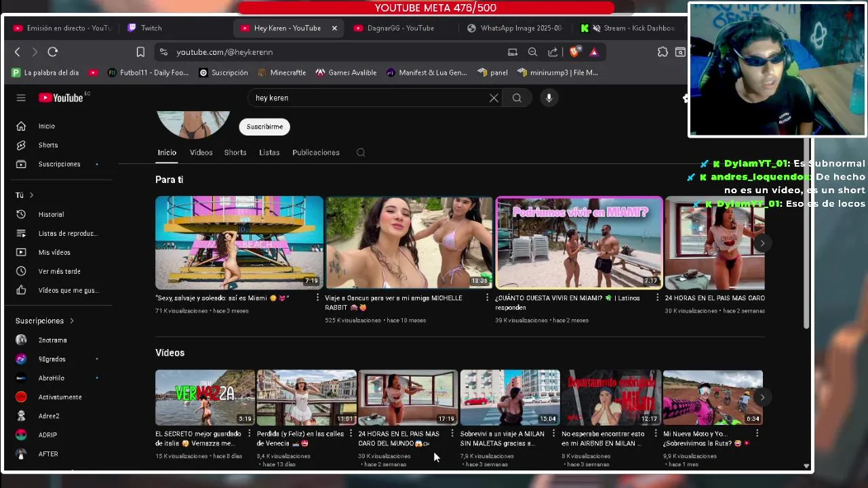Open the YouTube guide hamburger menu
This screenshot has width=868, height=488.
click(21, 98)
